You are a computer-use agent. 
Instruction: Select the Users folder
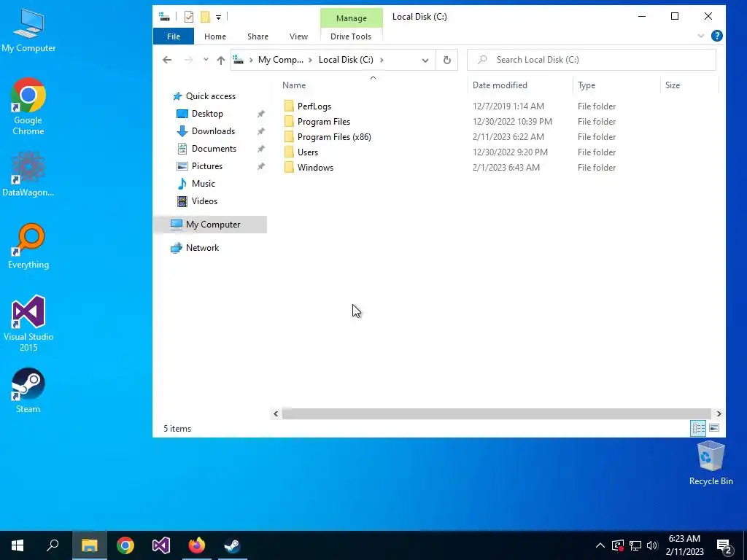tap(308, 152)
